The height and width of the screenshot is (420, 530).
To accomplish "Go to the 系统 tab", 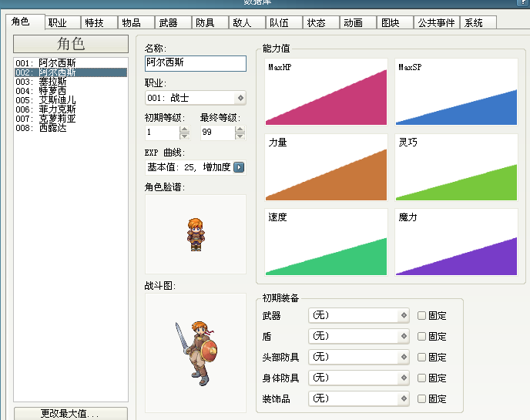I will tap(478, 22).
